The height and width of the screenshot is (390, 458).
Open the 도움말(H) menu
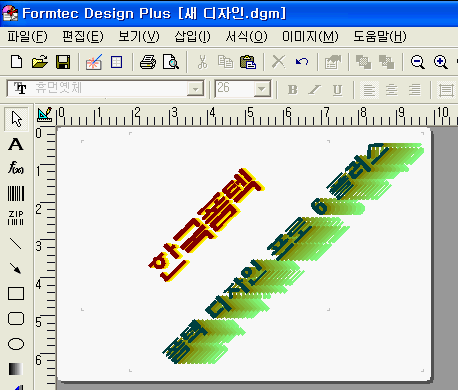pyautogui.click(x=380, y=36)
